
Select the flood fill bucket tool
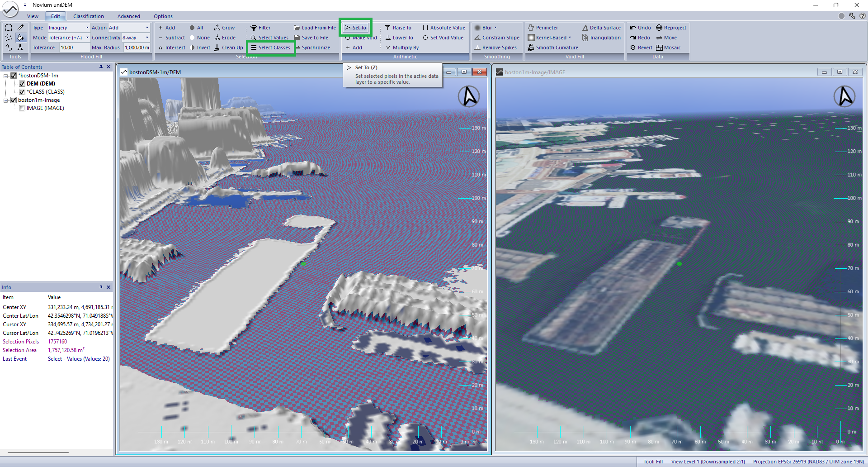click(x=20, y=38)
